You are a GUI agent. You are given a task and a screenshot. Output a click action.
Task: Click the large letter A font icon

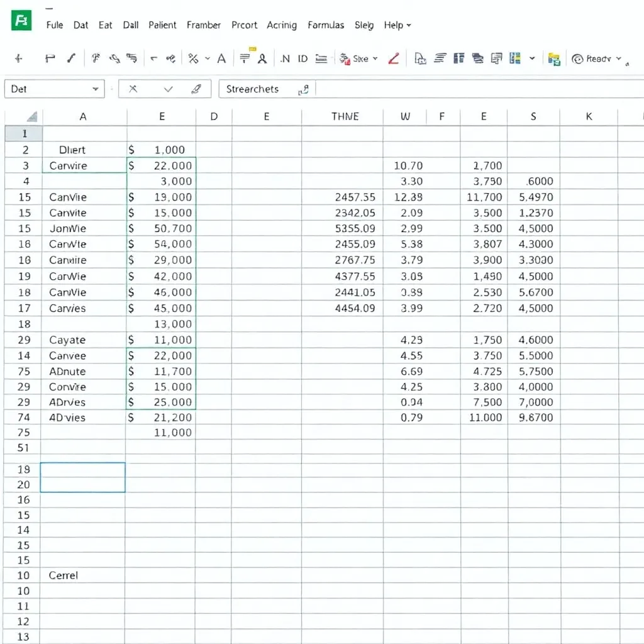click(x=221, y=58)
